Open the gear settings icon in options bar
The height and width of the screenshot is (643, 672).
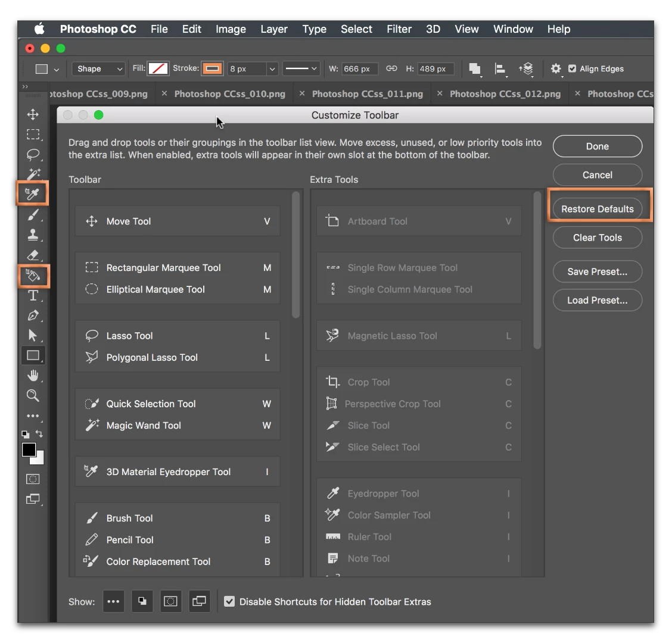(556, 68)
